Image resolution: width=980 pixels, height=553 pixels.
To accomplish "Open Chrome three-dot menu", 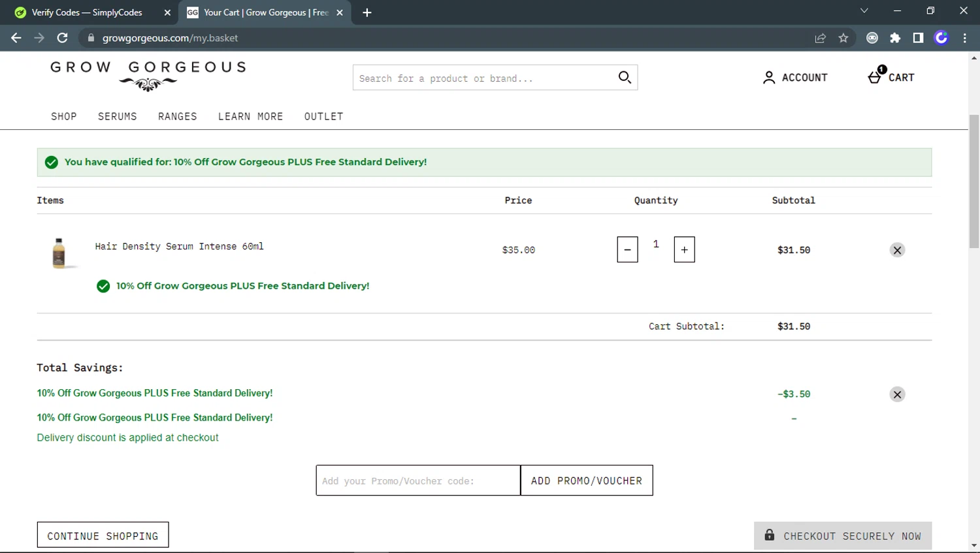I will click(x=964, y=38).
